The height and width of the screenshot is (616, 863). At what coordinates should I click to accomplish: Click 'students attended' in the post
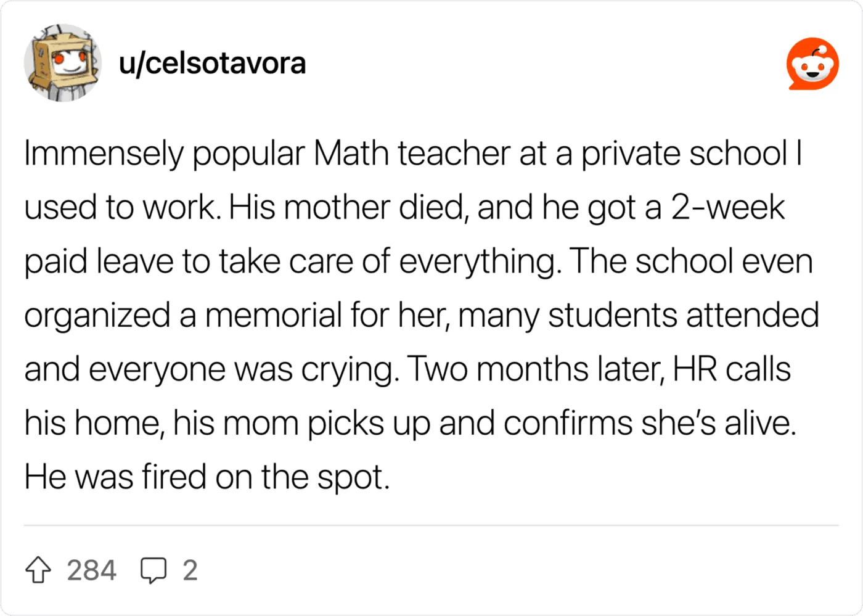(684, 315)
